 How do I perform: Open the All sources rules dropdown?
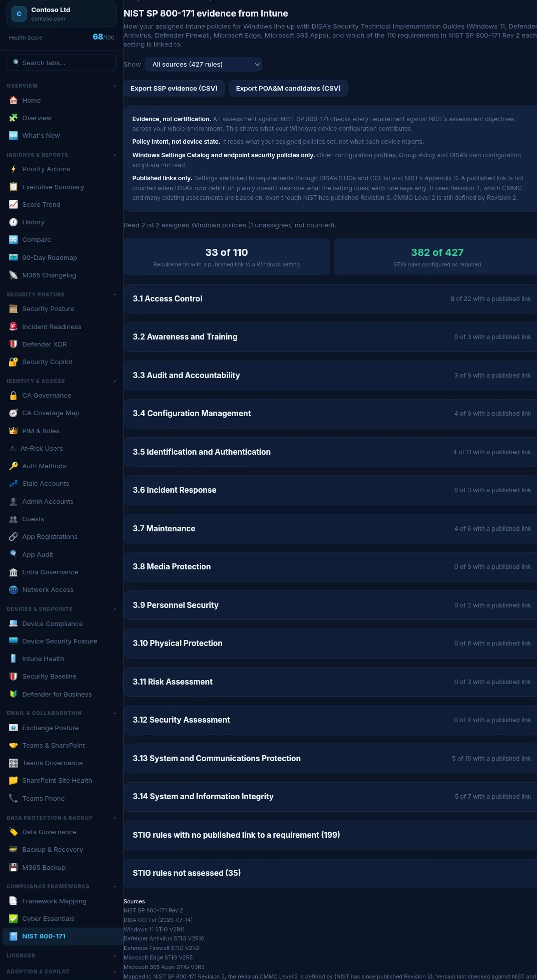point(204,65)
